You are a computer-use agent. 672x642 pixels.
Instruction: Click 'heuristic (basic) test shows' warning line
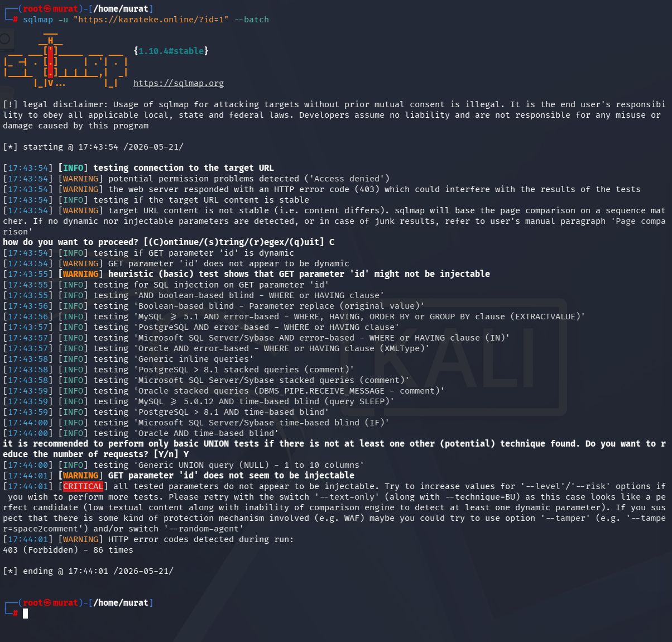(x=246, y=274)
